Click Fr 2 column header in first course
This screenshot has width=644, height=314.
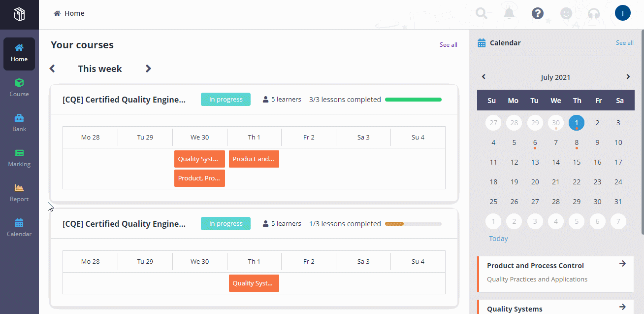(x=309, y=137)
